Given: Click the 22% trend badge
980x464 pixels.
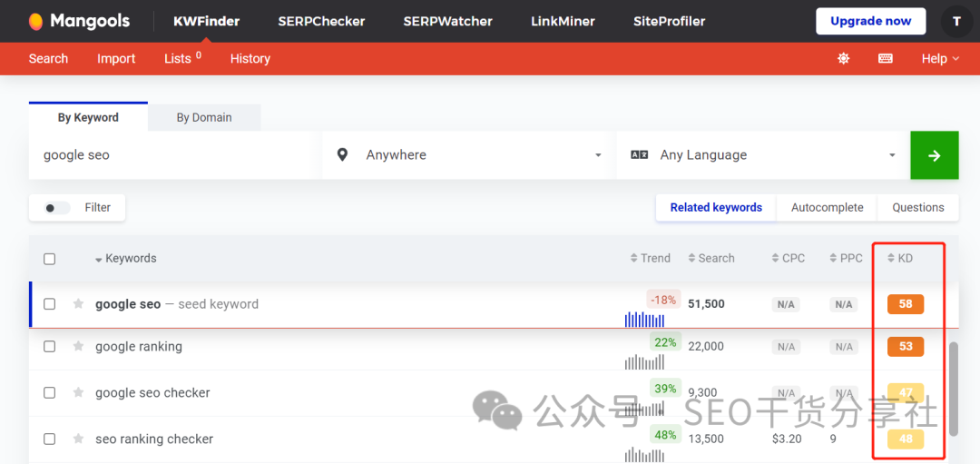Looking at the screenshot, I should tap(665, 342).
